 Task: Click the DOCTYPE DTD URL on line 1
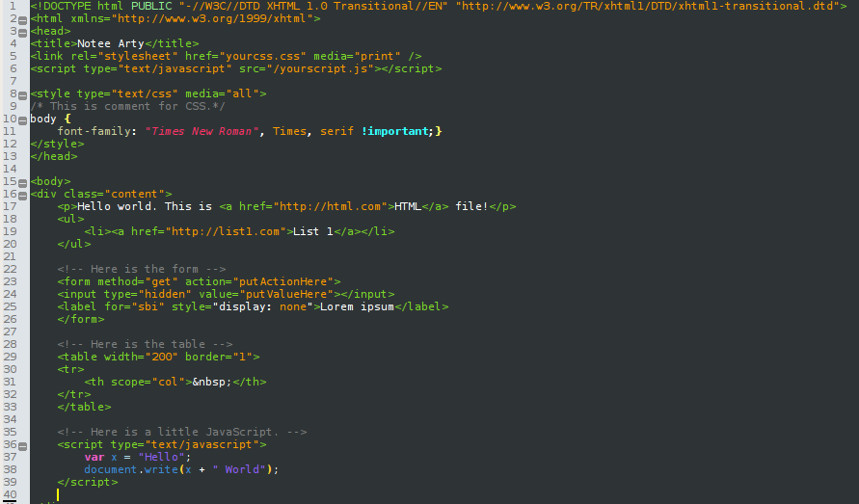click(x=648, y=6)
